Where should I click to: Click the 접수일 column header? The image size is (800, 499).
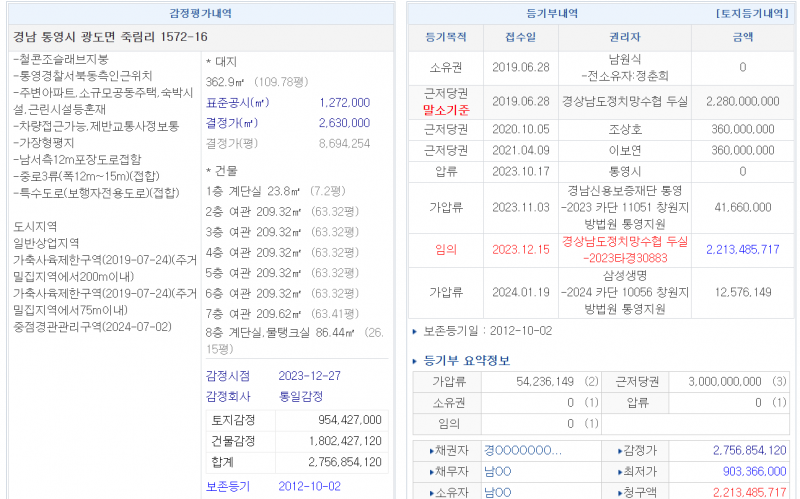point(514,36)
